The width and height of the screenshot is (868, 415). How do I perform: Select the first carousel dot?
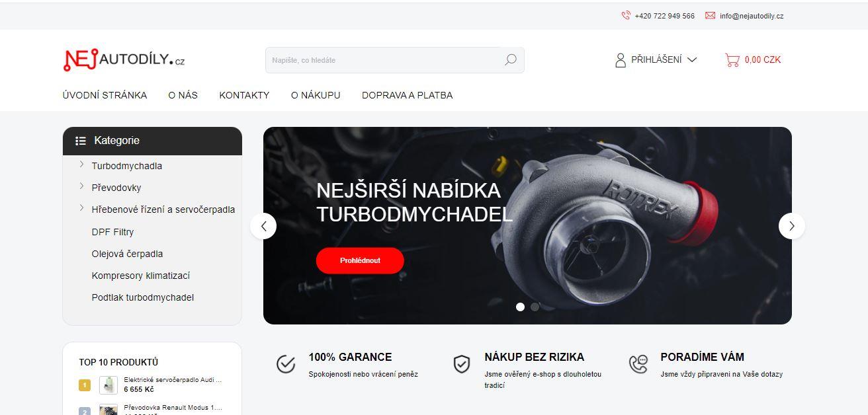(520, 307)
